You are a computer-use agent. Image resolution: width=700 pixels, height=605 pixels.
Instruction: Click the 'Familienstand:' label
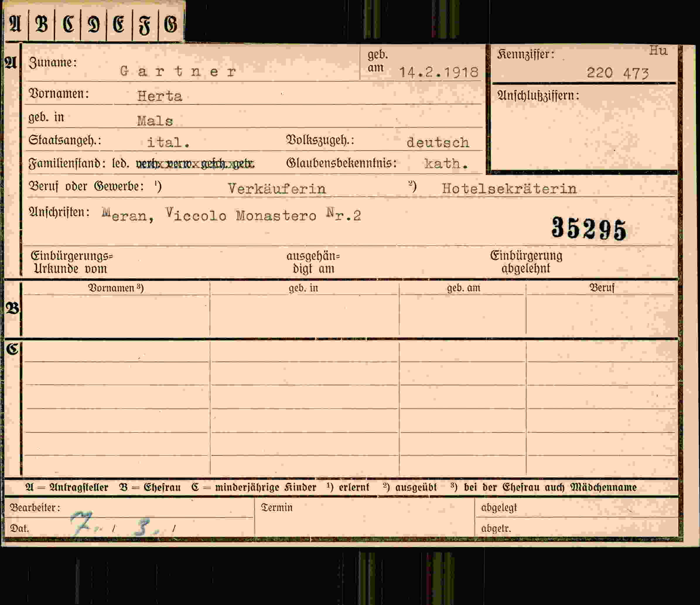tap(67, 163)
